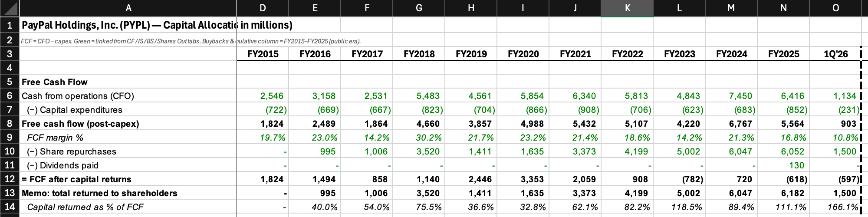868x217 pixels.
Task: Click the 1Q'26 column heading cell
Action: 835,54
